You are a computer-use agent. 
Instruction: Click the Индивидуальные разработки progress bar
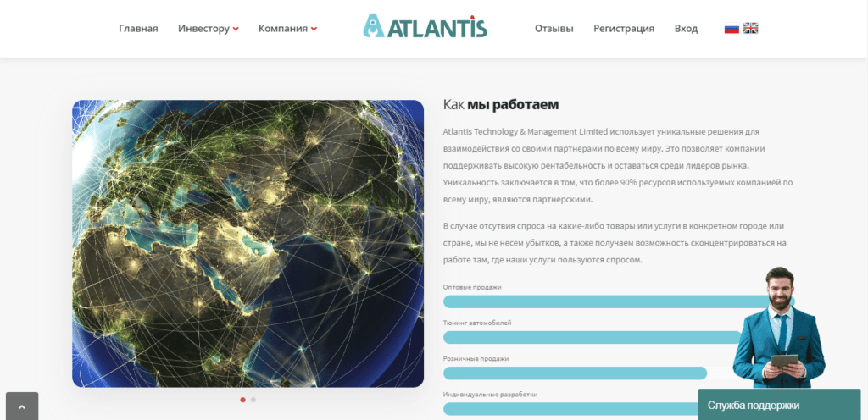tap(570, 409)
